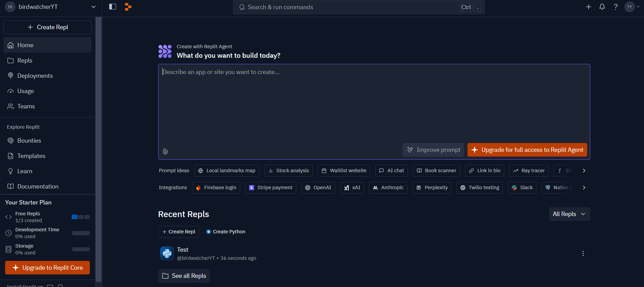
Task: Select the Perplexity integration
Action: click(432, 187)
